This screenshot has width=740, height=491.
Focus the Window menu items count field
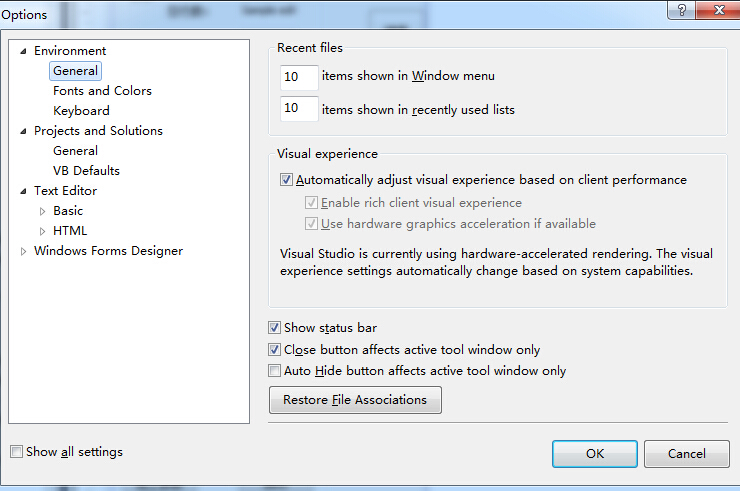[x=299, y=77]
